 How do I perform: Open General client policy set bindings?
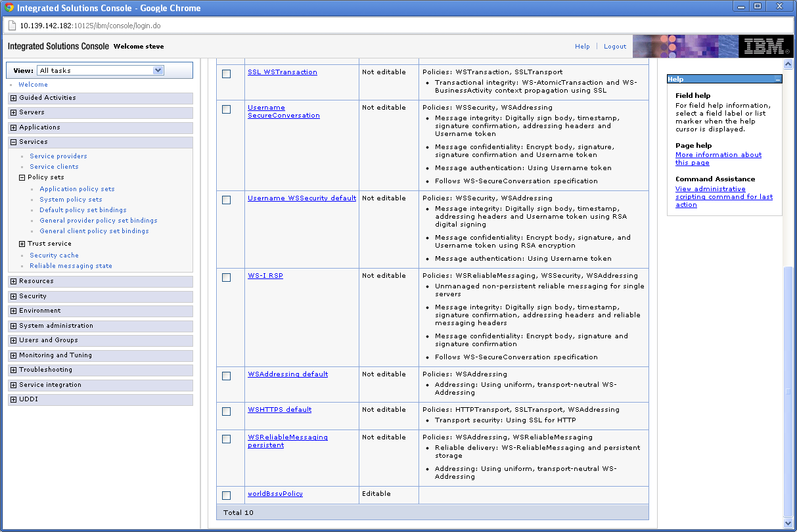pyautogui.click(x=94, y=231)
